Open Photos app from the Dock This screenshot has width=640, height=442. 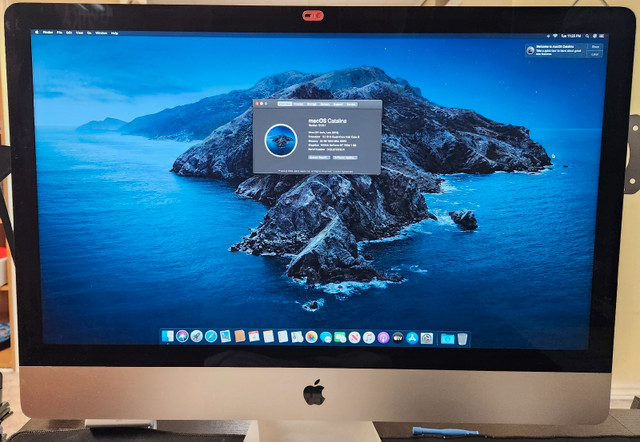tap(312, 337)
